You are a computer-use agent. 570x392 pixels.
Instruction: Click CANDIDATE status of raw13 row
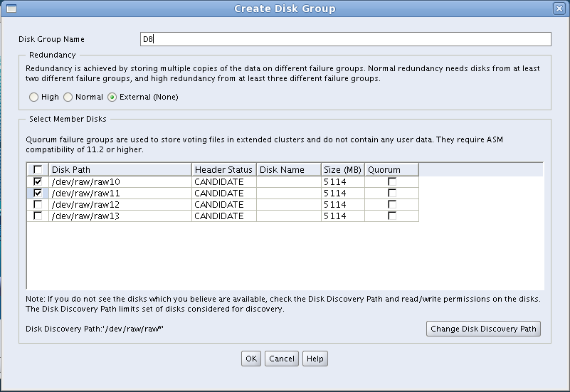click(x=224, y=216)
